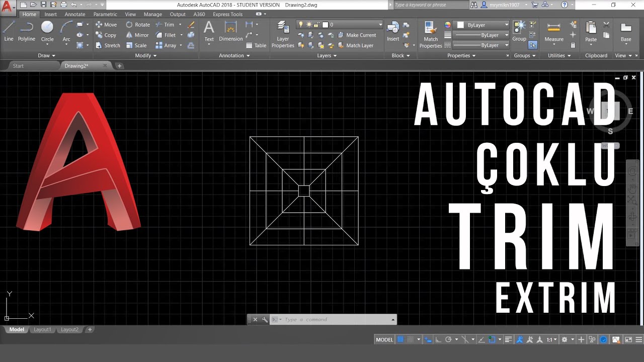
Task: Select the Polyline tool
Action: (x=27, y=31)
